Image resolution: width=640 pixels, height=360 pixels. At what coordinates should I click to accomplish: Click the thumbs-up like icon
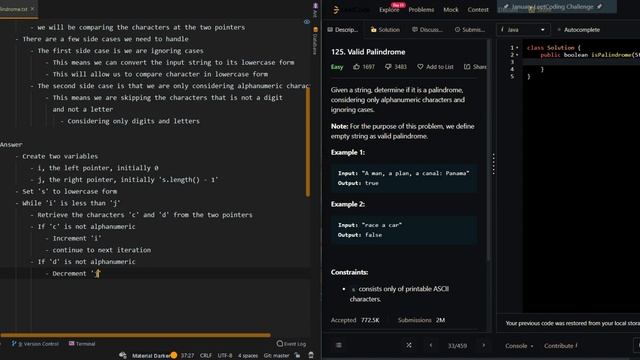coord(356,67)
